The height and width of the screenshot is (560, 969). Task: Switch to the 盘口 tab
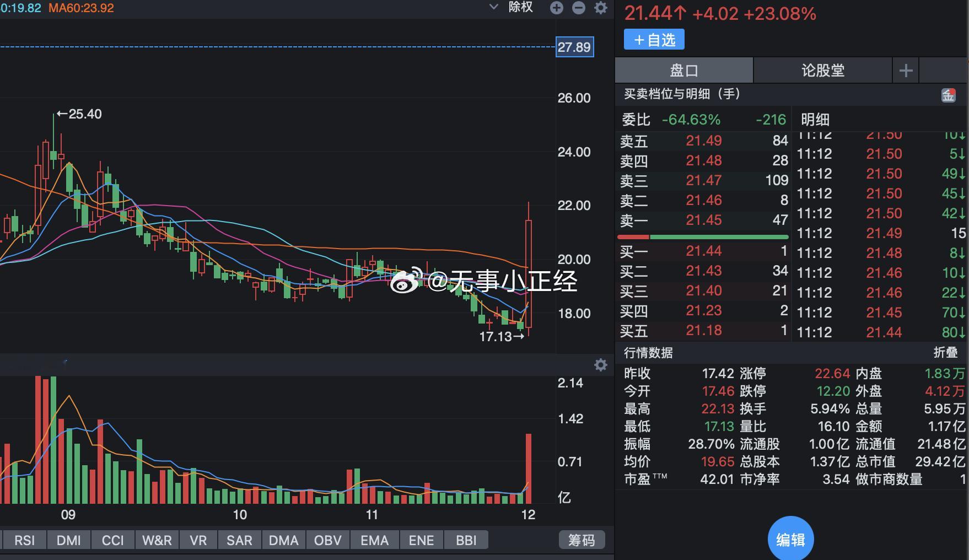pyautogui.click(x=683, y=70)
